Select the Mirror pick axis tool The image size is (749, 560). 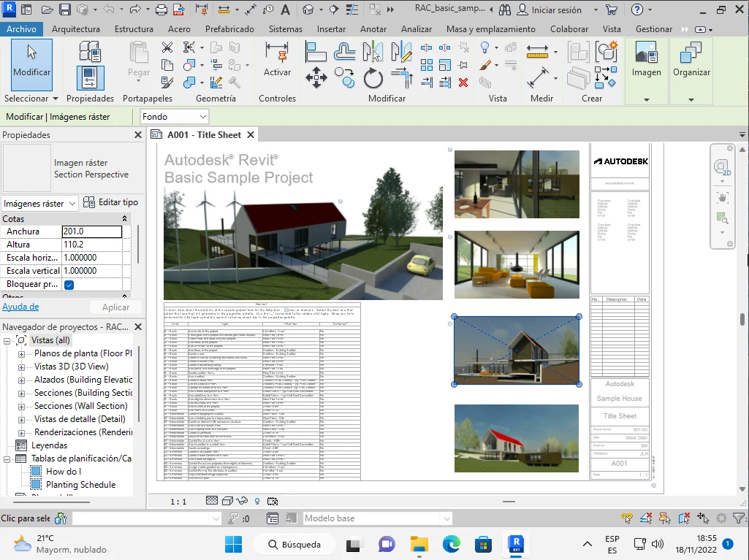pos(373,52)
